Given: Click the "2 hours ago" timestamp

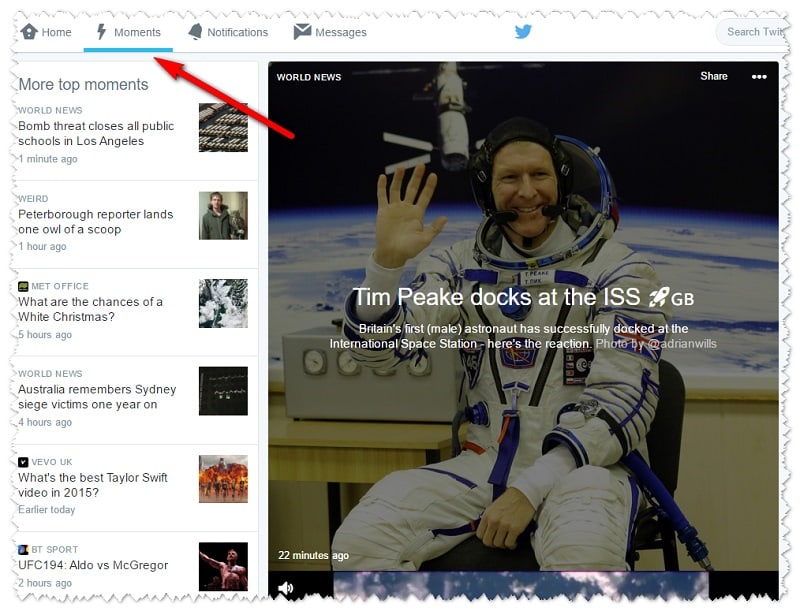Looking at the screenshot, I should pos(45,583).
